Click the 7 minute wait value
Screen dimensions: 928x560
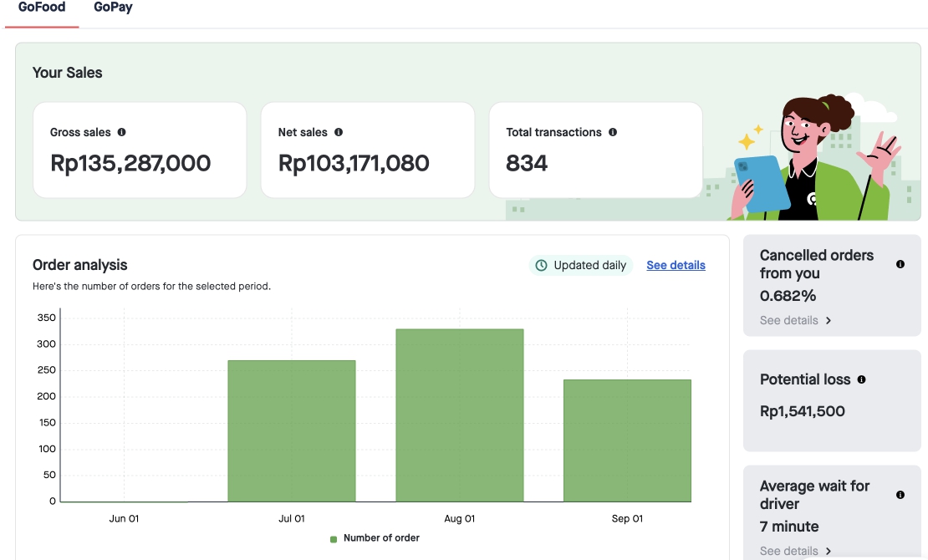coord(789,527)
